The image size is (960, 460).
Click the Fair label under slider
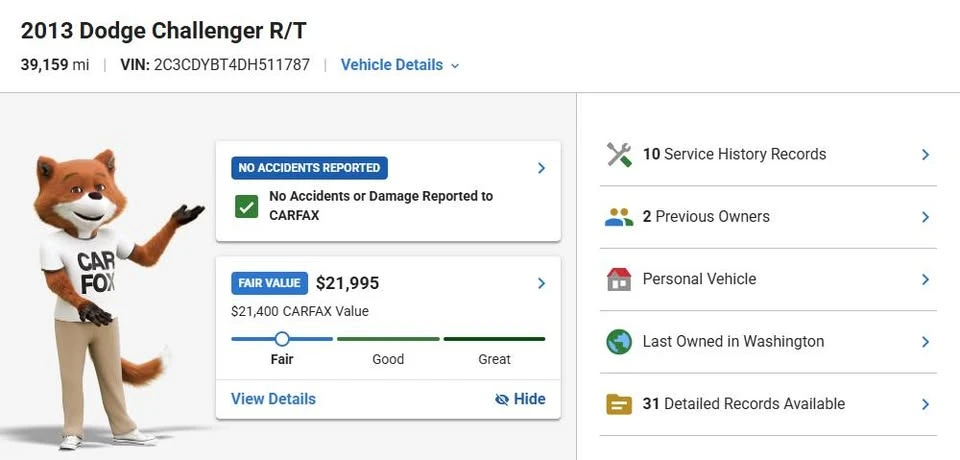pos(282,359)
